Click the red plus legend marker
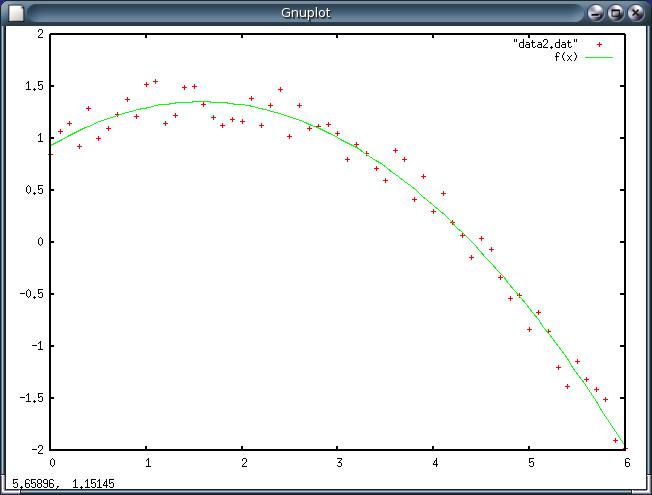Image resolution: width=652 pixels, height=495 pixels. (599, 44)
